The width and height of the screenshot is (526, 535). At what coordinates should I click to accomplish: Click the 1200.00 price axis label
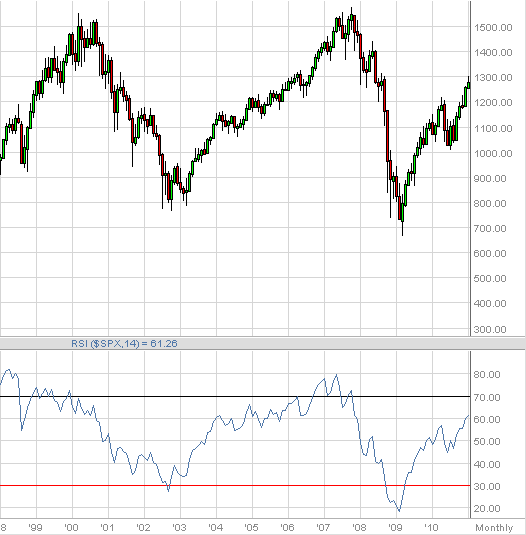tap(493, 102)
